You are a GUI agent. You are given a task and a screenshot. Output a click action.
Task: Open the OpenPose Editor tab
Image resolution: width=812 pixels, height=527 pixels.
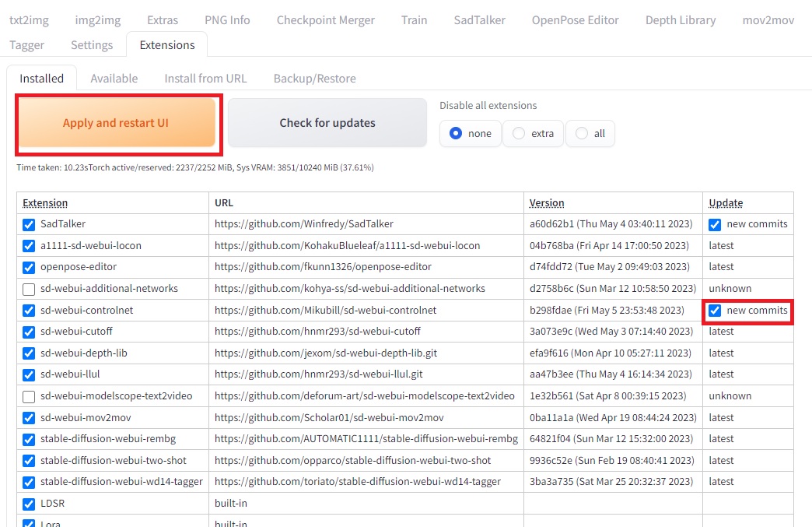click(575, 19)
